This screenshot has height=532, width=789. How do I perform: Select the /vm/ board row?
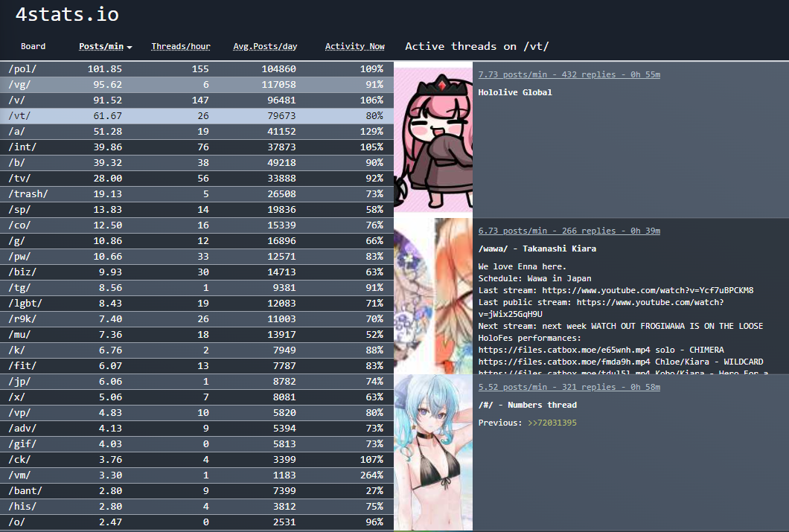(197, 475)
